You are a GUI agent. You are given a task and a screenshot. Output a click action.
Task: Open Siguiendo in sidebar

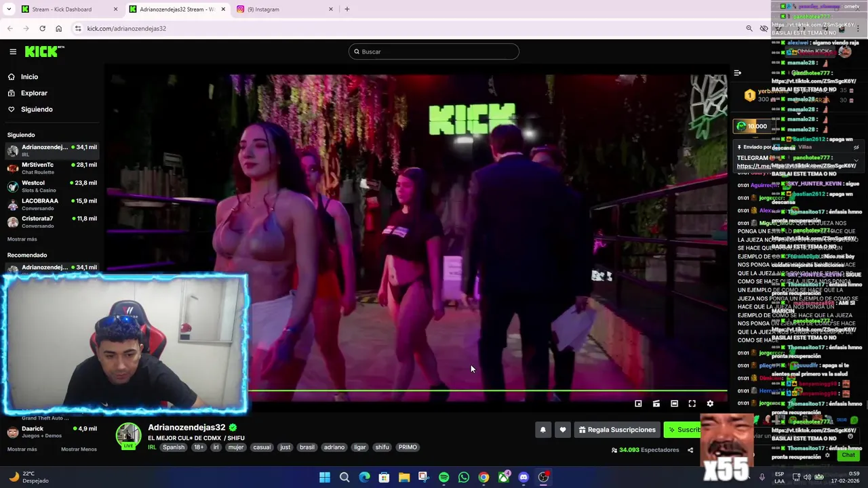[37, 109]
